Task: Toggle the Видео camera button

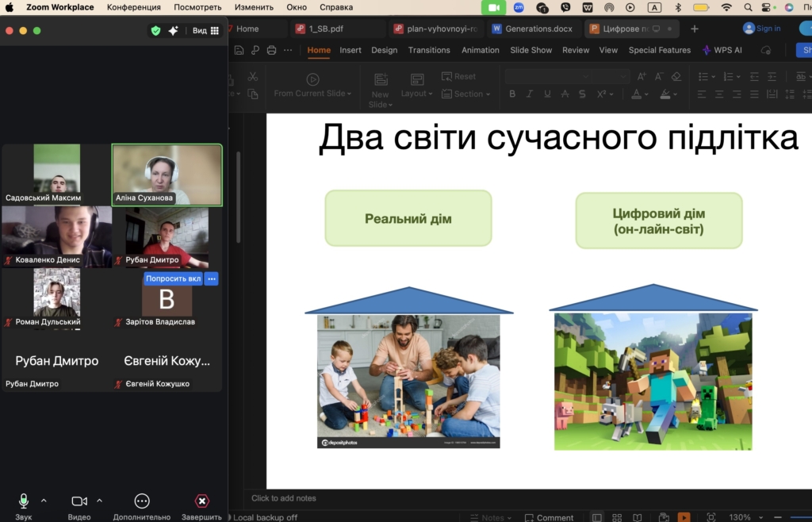Action: (x=79, y=501)
